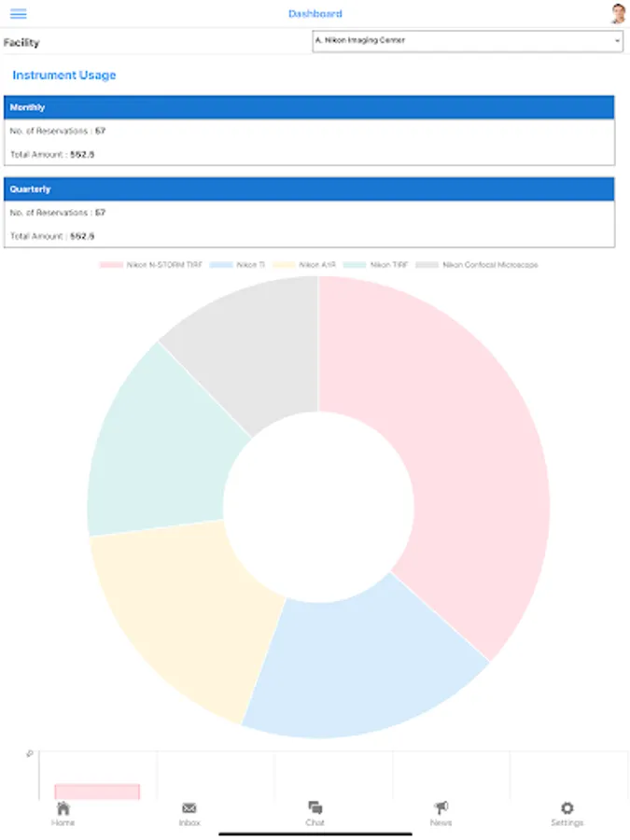Click the Monthly section header
630x840 pixels.
coord(309,107)
